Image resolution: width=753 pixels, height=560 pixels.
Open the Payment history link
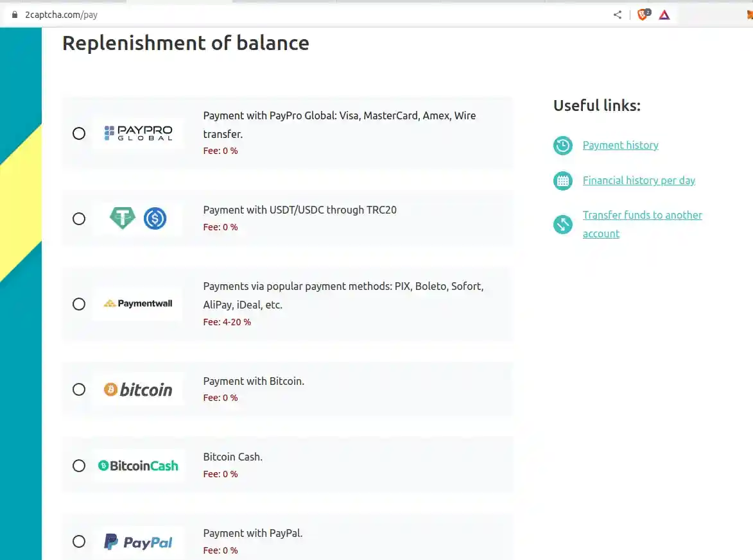coord(620,145)
